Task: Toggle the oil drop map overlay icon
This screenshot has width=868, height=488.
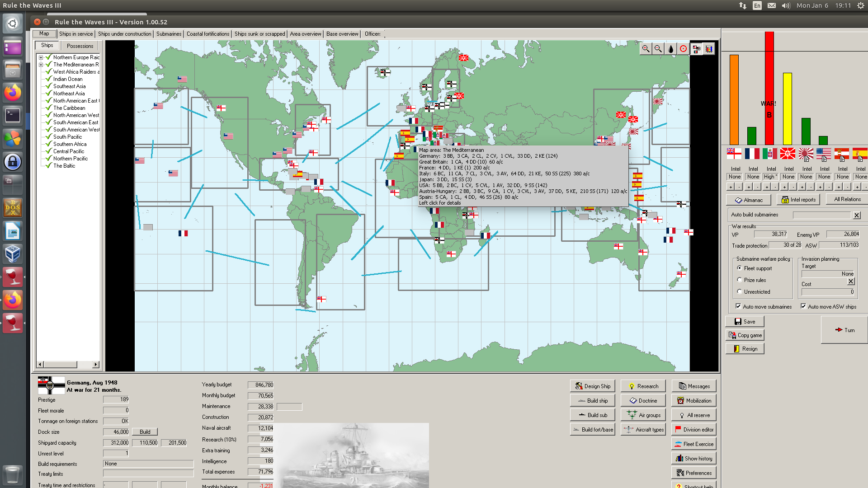Action: pos(671,49)
